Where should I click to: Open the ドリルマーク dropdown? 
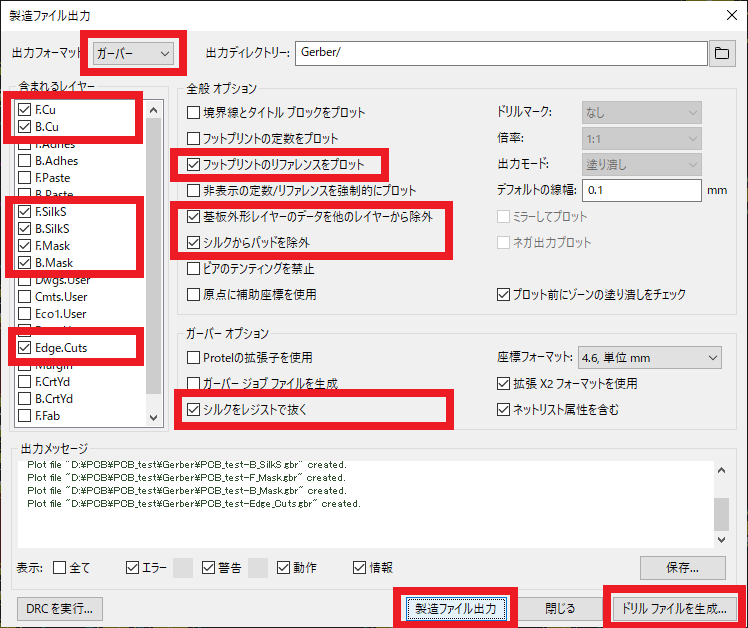click(641, 113)
